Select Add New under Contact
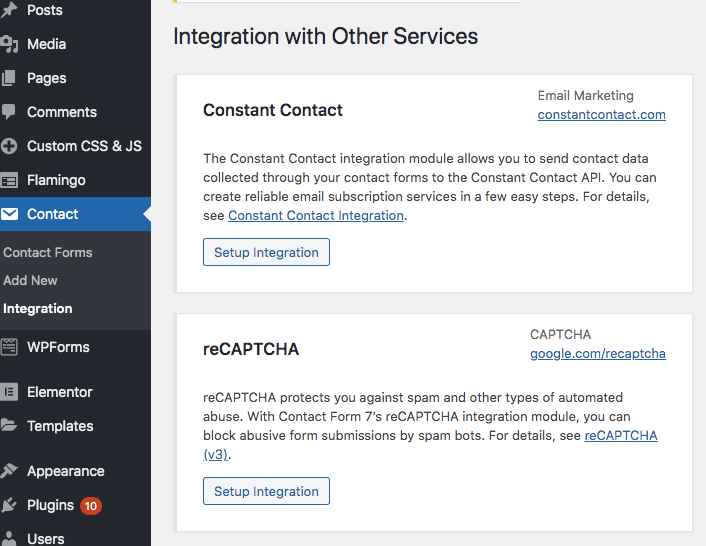 click(30, 280)
